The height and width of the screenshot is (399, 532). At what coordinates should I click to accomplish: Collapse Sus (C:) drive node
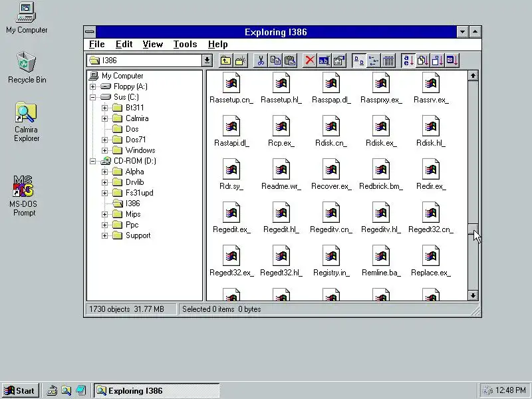[x=92, y=97]
